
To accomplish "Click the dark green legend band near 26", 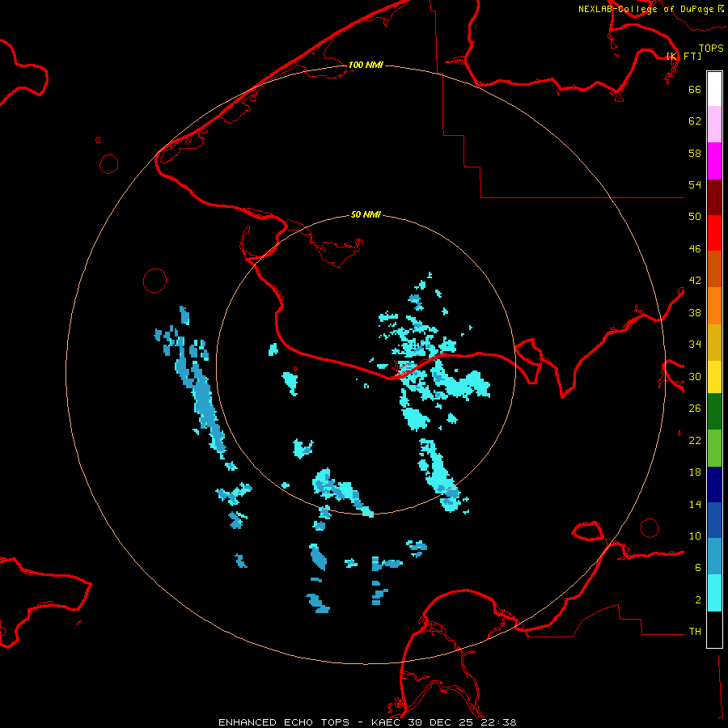I will (714, 412).
